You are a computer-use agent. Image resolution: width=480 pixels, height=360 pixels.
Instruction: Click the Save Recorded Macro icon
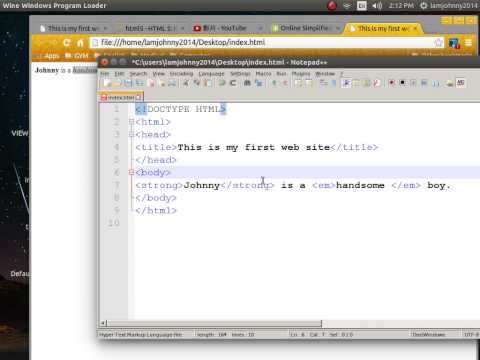436,83
